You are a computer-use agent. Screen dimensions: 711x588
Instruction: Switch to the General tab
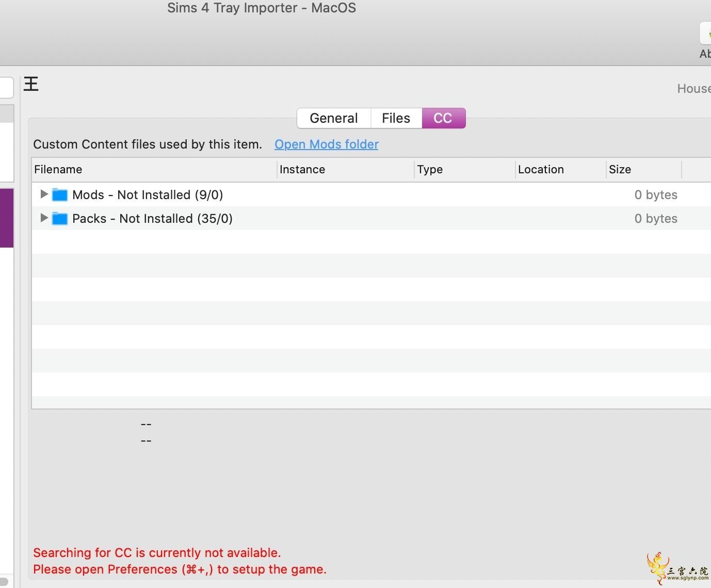(x=334, y=118)
